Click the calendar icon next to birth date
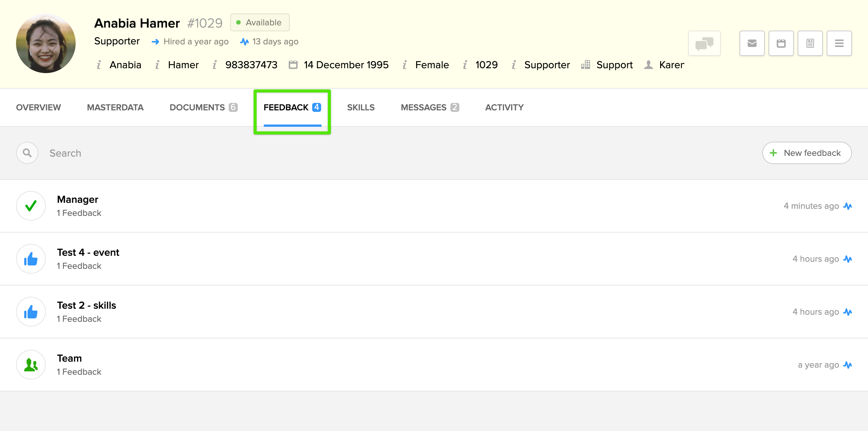868x431 pixels. [293, 65]
